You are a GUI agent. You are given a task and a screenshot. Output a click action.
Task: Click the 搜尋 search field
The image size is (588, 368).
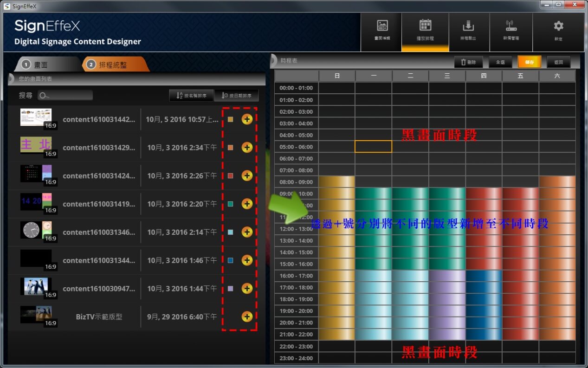[x=65, y=96]
